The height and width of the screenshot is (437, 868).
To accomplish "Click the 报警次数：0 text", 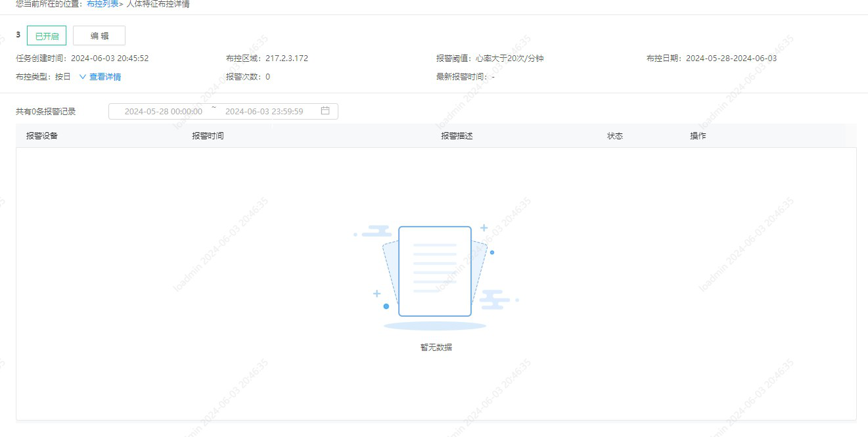I will [248, 77].
